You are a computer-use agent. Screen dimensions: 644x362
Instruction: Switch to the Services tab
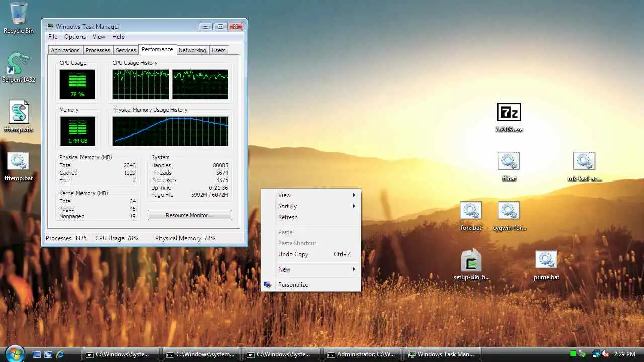click(x=126, y=50)
